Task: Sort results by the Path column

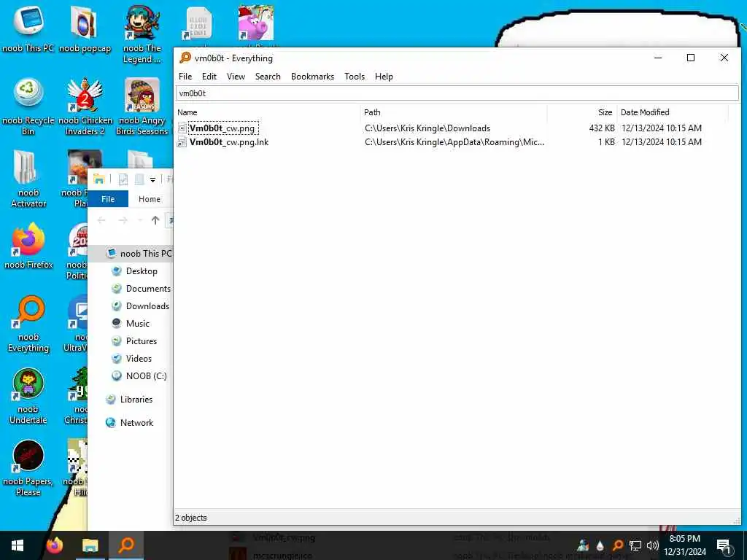Action: click(454, 112)
